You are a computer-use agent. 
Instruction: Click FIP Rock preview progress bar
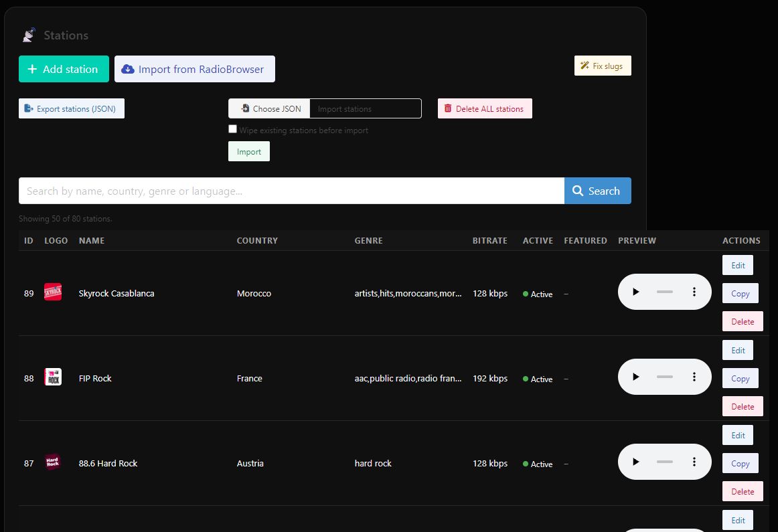[664, 377]
